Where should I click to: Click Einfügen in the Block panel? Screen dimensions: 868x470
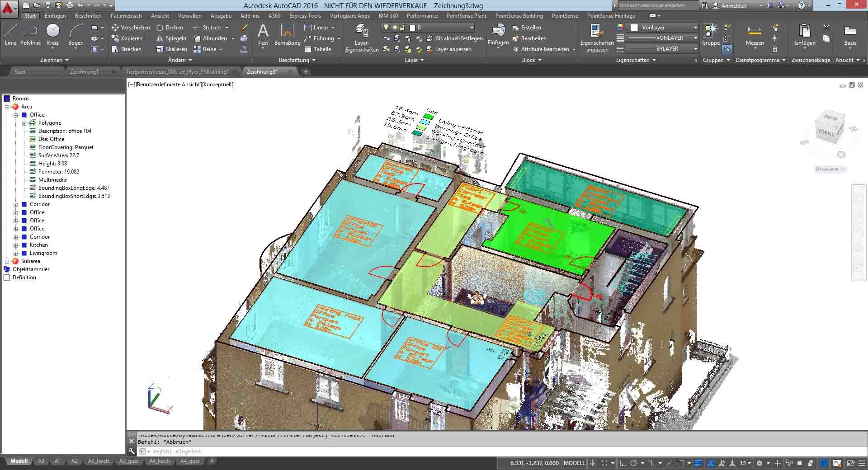pyautogui.click(x=498, y=35)
